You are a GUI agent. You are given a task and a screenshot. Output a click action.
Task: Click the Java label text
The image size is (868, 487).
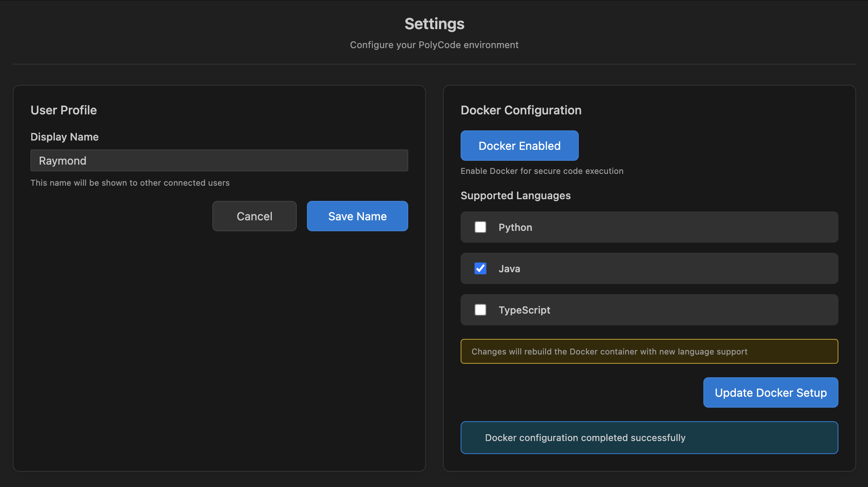tap(509, 269)
